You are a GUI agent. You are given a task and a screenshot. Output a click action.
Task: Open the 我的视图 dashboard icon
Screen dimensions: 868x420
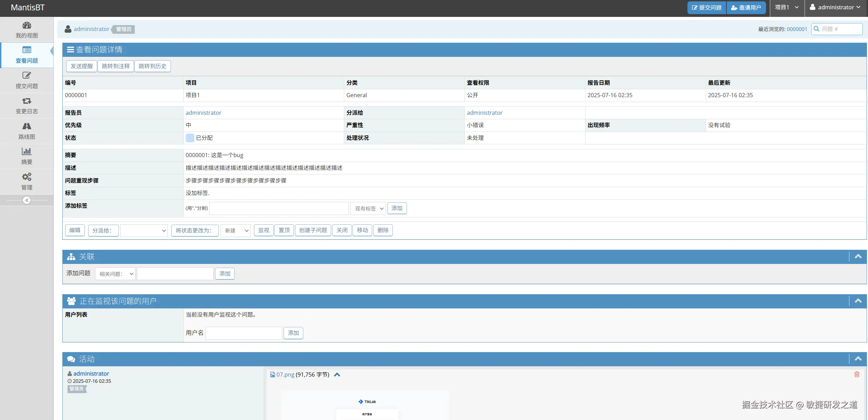[27, 25]
